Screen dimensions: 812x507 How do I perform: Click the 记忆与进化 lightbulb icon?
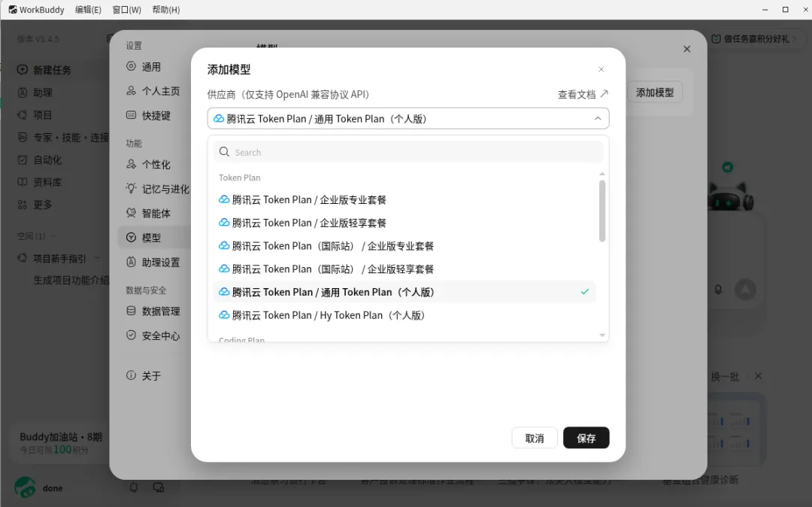click(131, 189)
